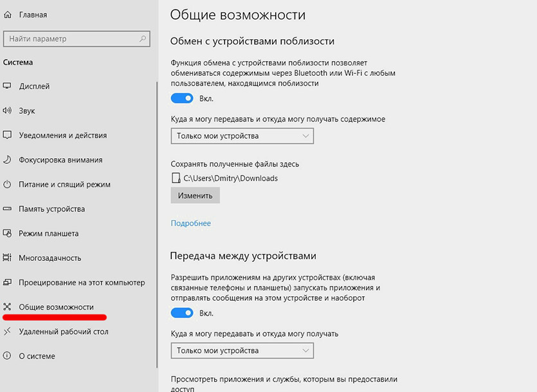Open the Режим планшета menu item
537x392 pixels.
48,233
